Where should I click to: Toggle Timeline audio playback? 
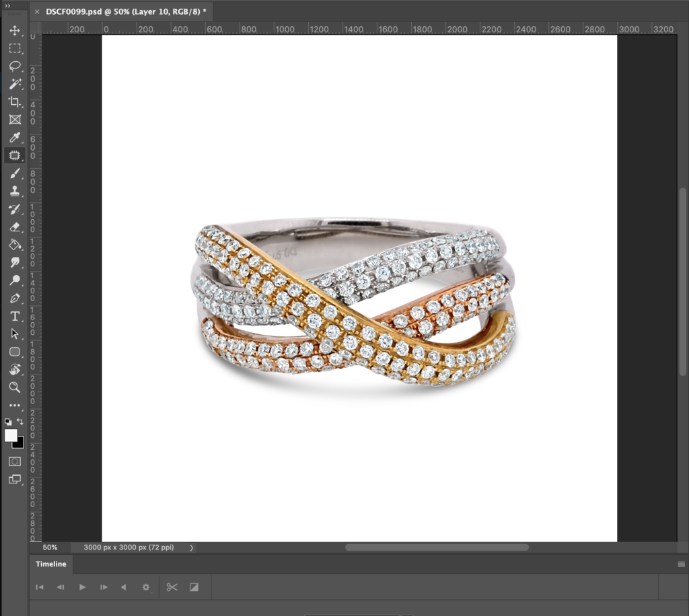(x=124, y=587)
